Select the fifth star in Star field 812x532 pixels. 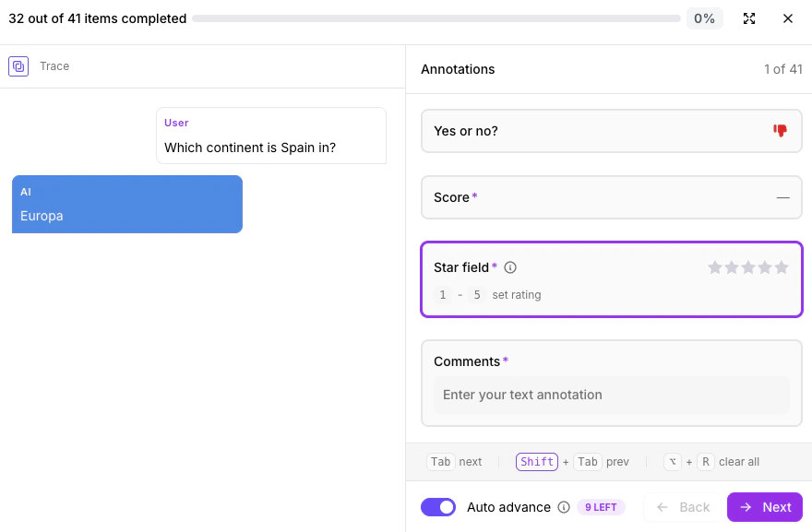782,267
